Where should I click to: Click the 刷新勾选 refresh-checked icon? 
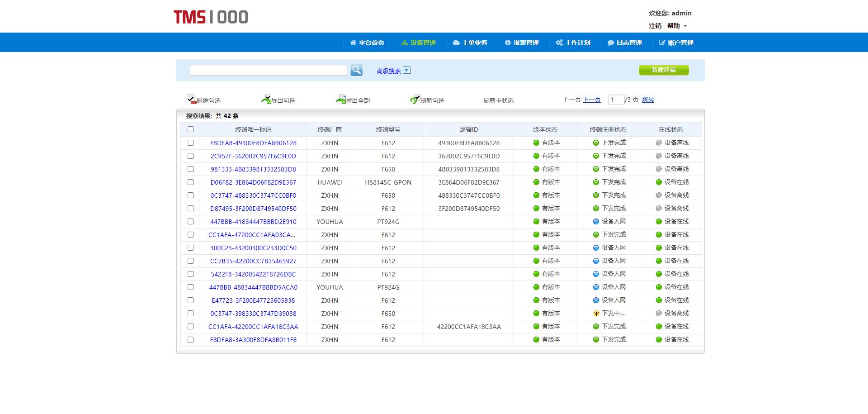tap(415, 99)
